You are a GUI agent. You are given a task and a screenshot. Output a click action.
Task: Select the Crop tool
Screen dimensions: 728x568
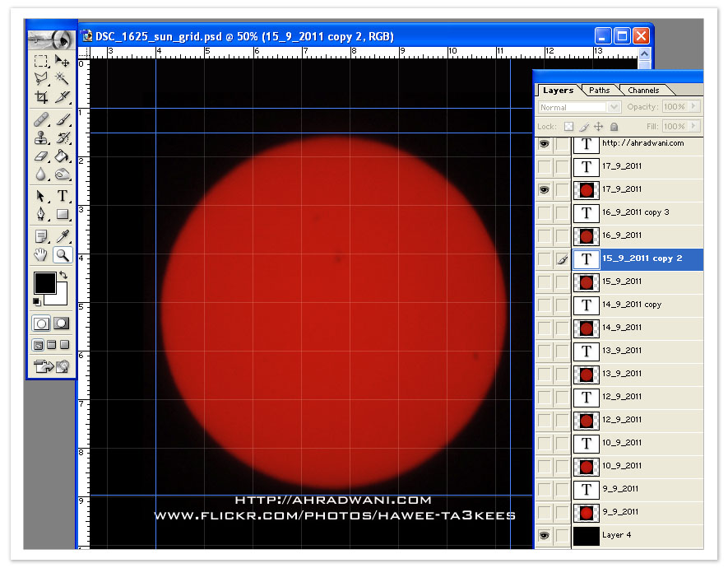(41, 97)
